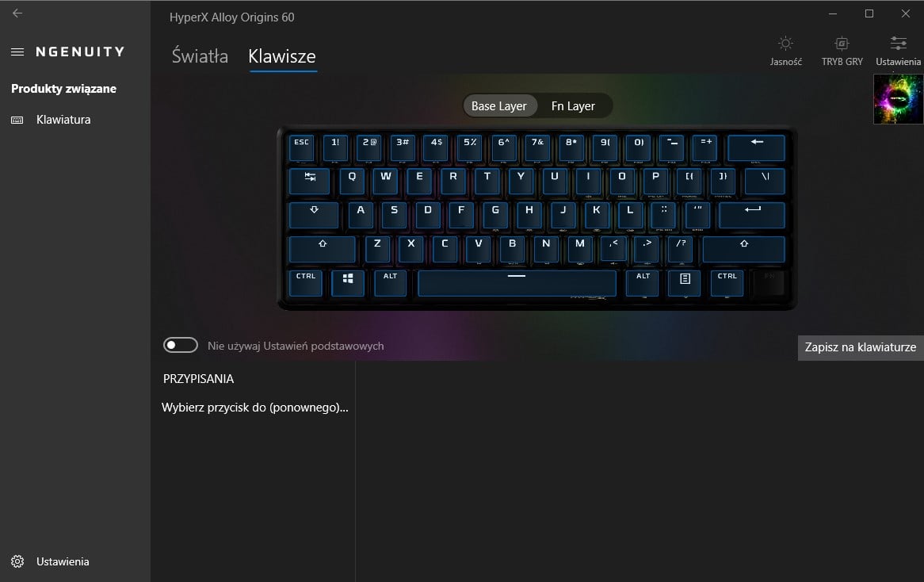Open Ustawienia gear in sidebar bottom

tap(17, 561)
